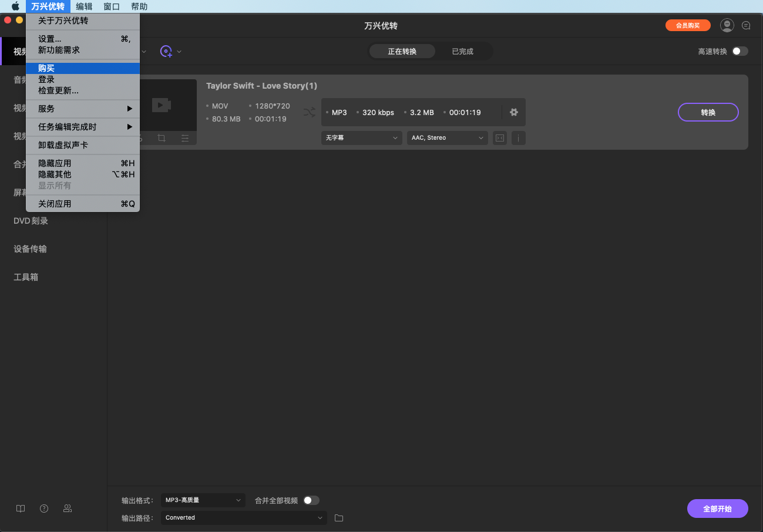The width and height of the screenshot is (763, 532).
Task: Open the 编辑 menu
Action: [x=84, y=6]
